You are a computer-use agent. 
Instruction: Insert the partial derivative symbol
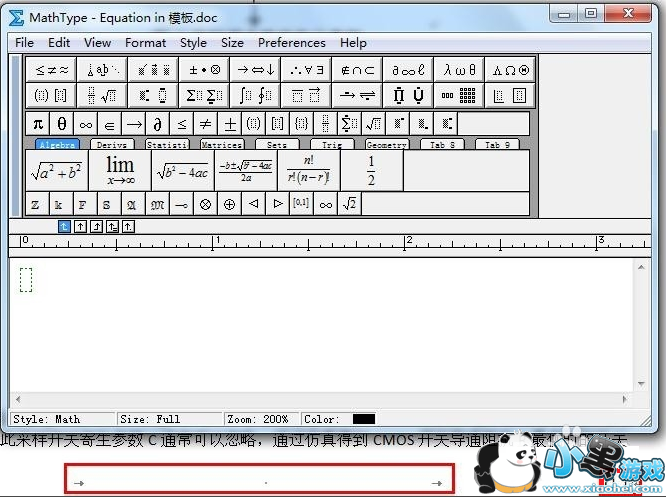(158, 124)
